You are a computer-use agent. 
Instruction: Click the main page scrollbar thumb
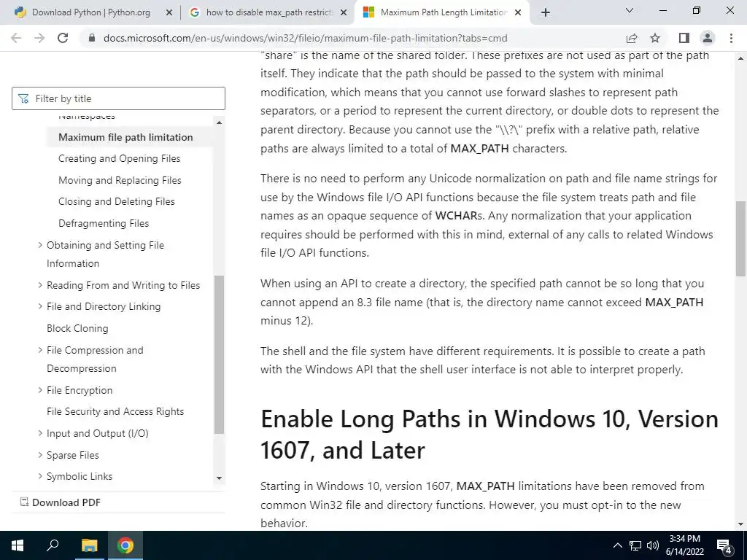tap(740, 238)
